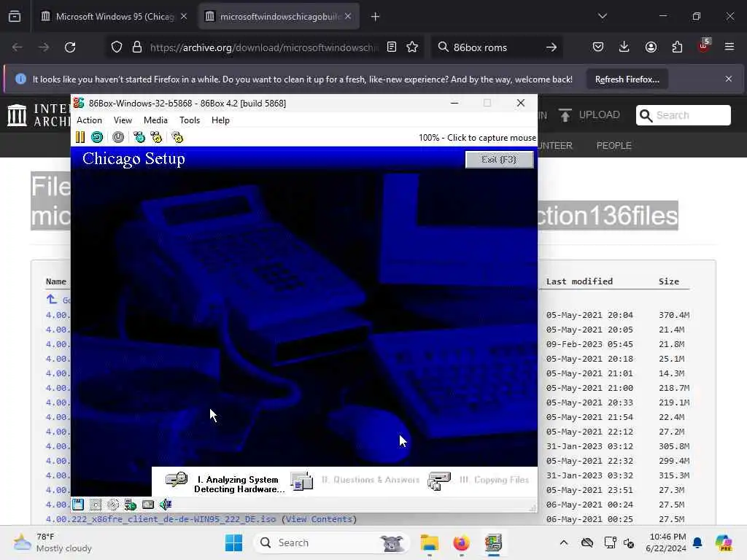Open the View menu in 86Box

[x=123, y=120]
